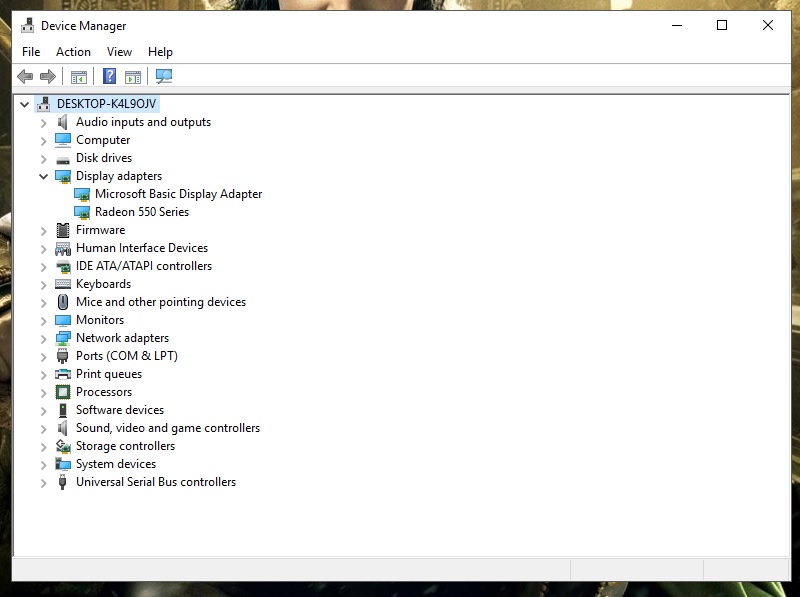800x597 pixels.
Task: Click the Radeon 550 Series device icon
Action: pos(82,212)
